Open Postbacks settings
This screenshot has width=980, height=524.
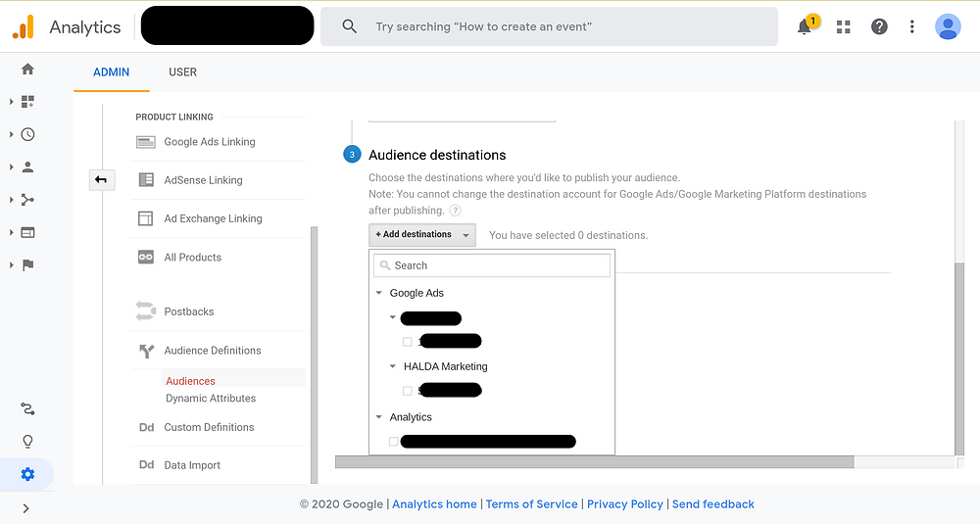(x=189, y=311)
